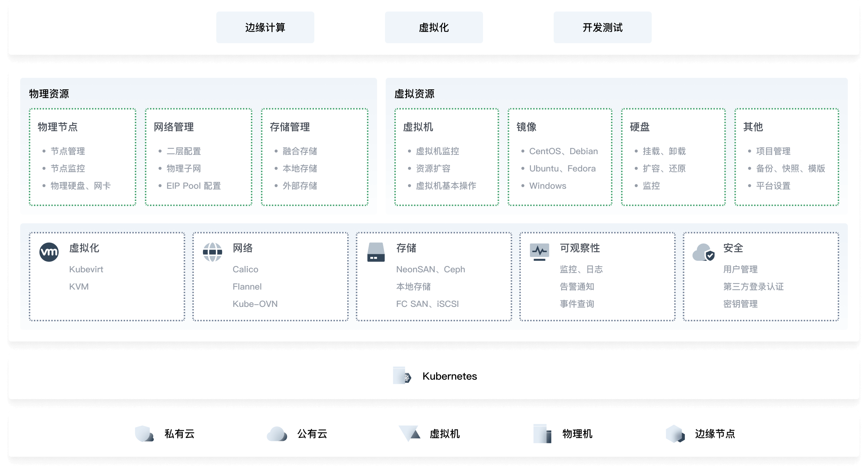Click the 物理机 server icon
The width and height of the screenshot is (868, 474).
click(542, 433)
